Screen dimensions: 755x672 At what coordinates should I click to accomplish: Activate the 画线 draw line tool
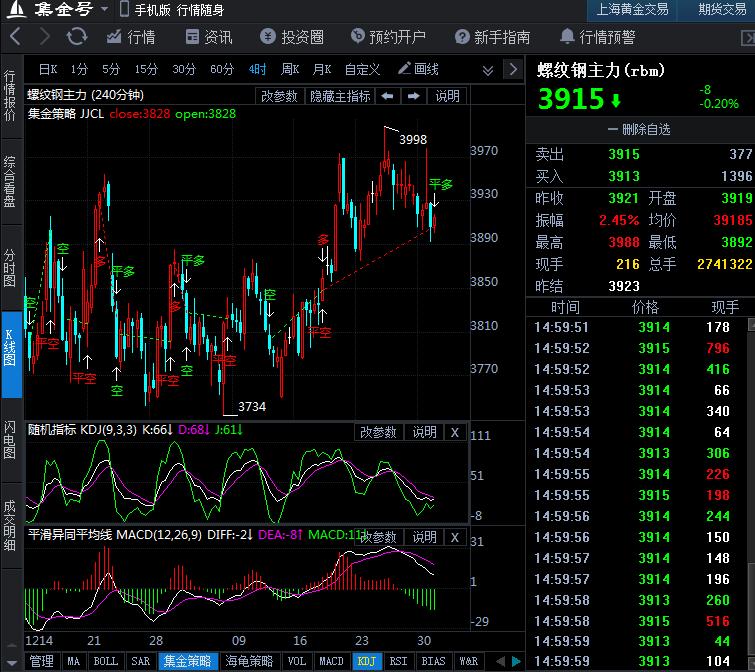[x=418, y=69]
